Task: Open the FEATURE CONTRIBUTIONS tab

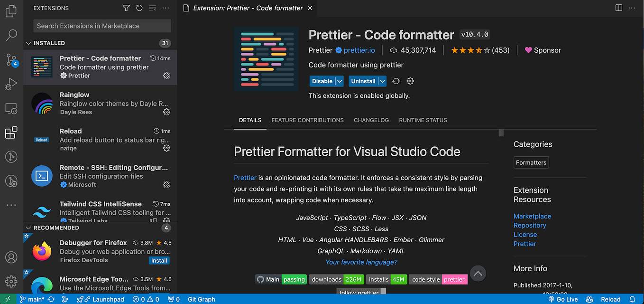Action: pyautogui.click(x=307, y=120)
